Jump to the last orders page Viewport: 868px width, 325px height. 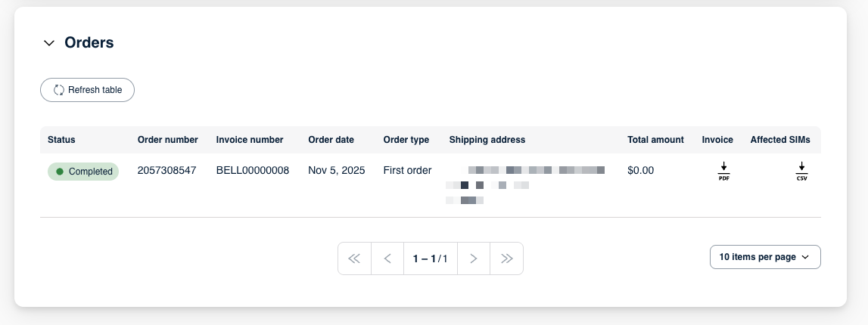point(507,258)
